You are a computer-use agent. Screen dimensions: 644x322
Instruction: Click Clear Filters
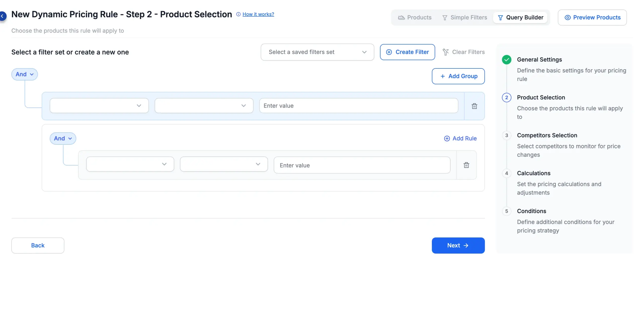[463, 52]
